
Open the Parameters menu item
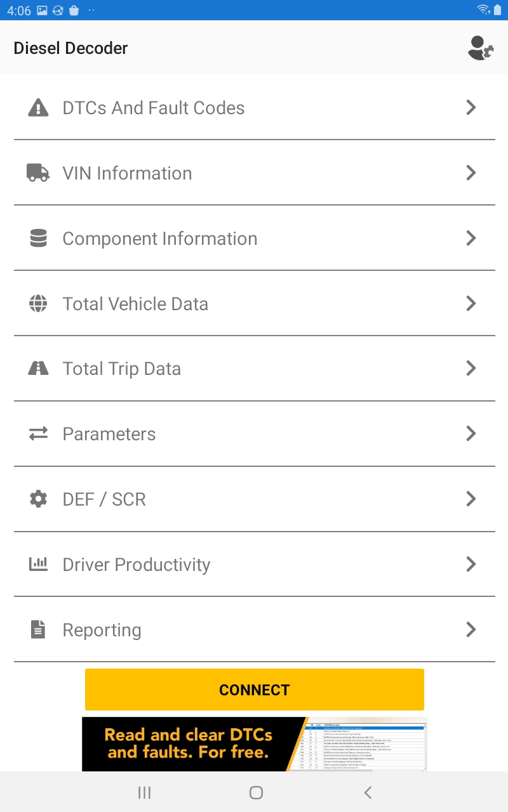pos(254,434)
